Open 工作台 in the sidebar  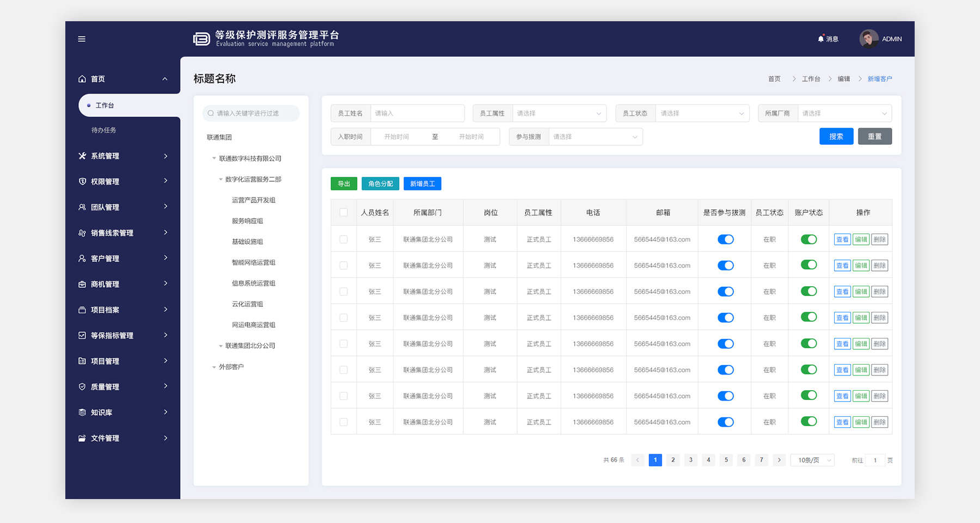pos(129,105)
